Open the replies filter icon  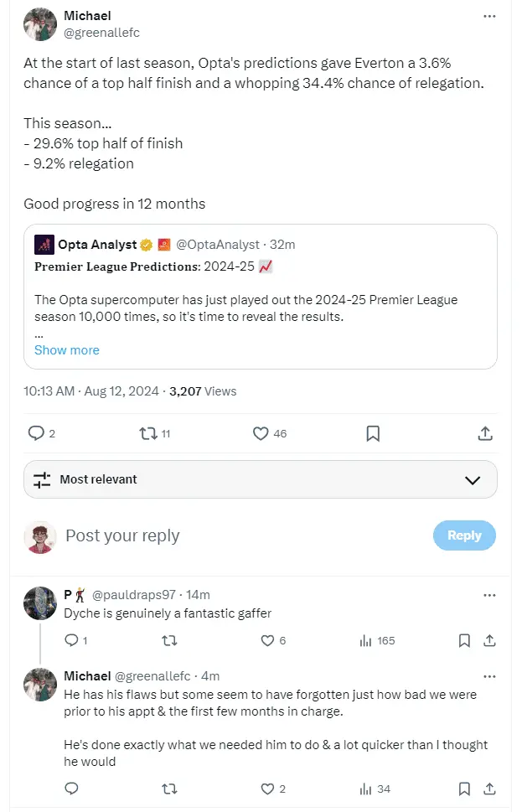click(x=42, y=480)
